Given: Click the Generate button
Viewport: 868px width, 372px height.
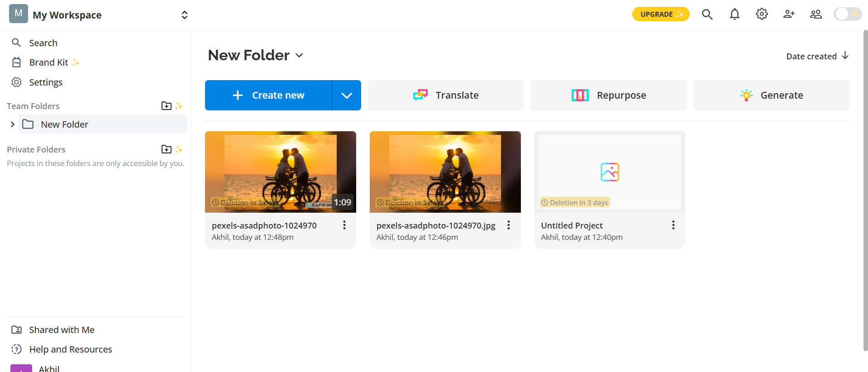Looking at the screenshot, I should pyautogui.click(x=772, y=95).
